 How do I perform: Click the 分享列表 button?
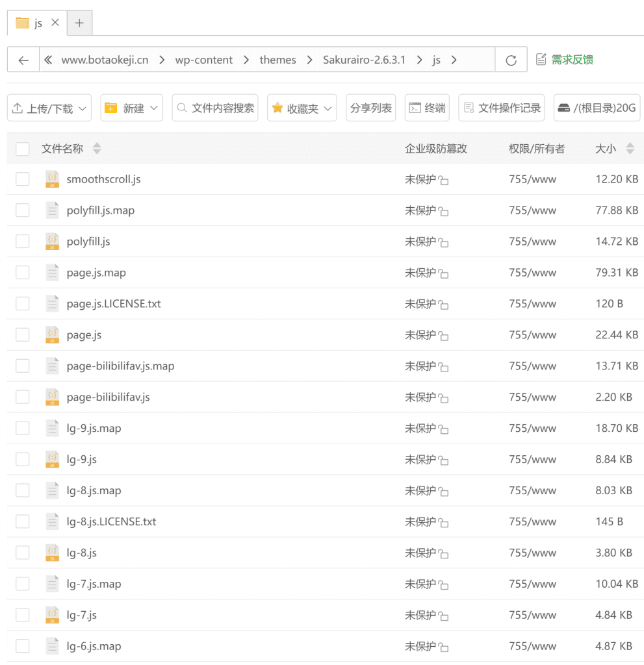click(x=370, y=108)
